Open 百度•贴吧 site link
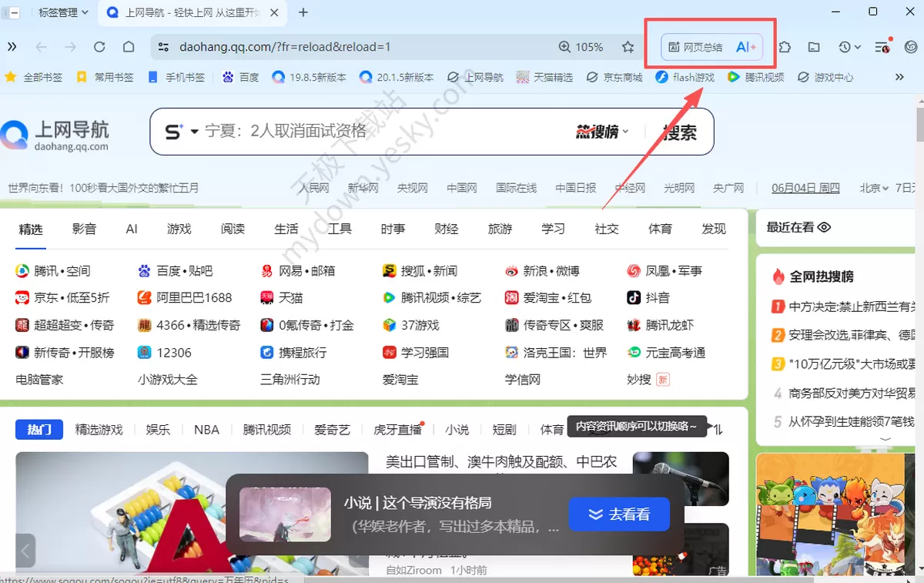 coord(175,271)
